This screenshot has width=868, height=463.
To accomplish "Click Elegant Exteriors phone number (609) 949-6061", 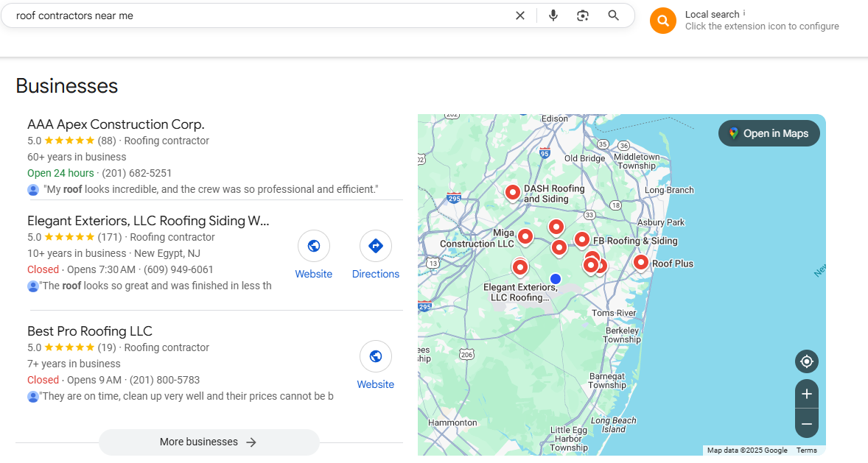I will tap(178, 269).
